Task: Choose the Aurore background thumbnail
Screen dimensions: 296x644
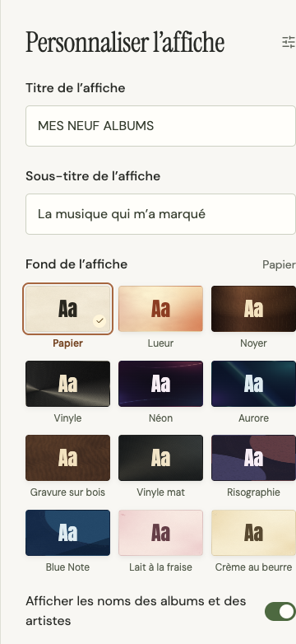Action: [x=253, y=384]
